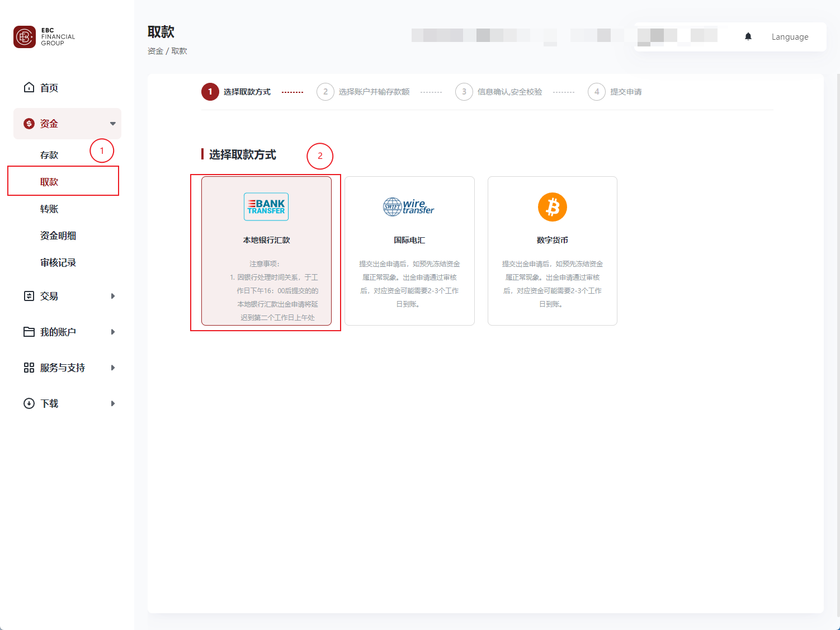
Task: Click 取款 in the breadcrumb
Action: [180, 51]
